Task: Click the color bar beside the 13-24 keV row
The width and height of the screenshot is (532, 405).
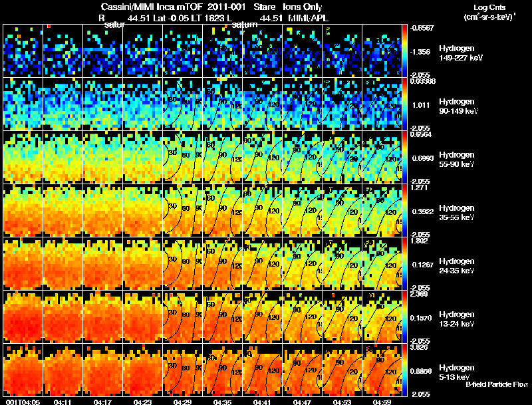Action: (x=404, y=317)
